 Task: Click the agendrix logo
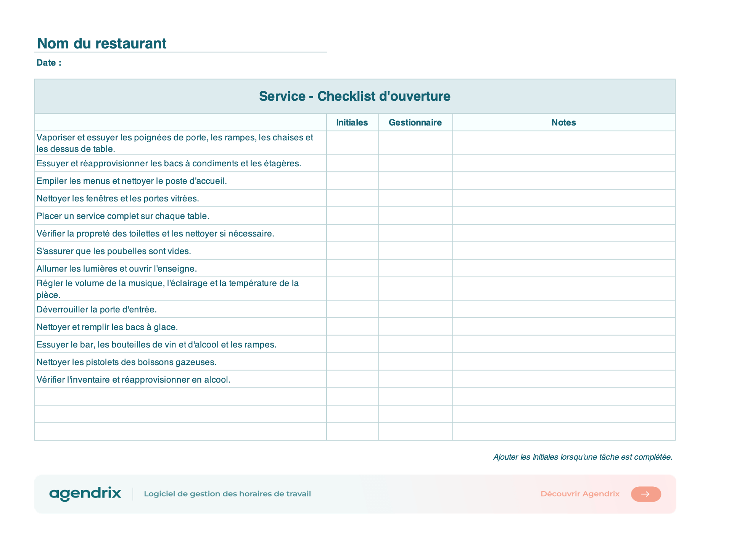pos(85,494)
